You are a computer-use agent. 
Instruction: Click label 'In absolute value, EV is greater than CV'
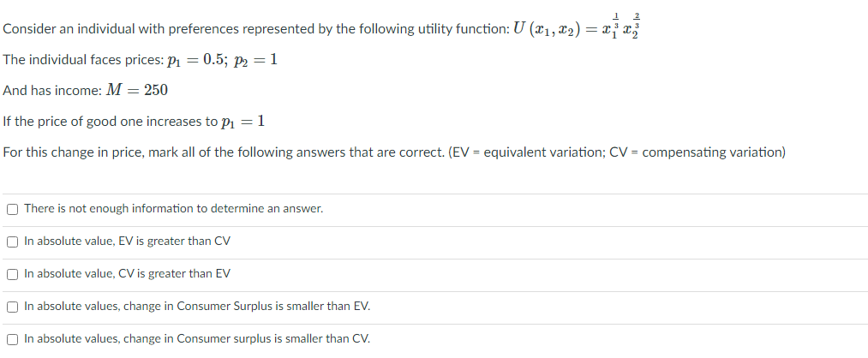point(127,242)
